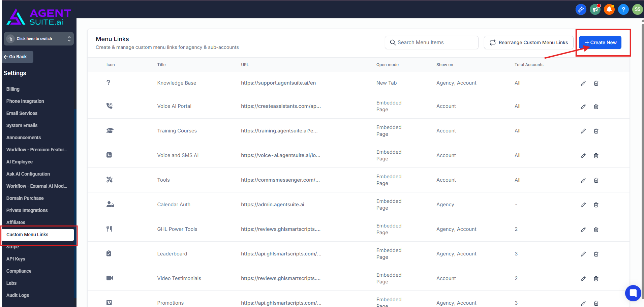644x307 pixels.
Task: Delete the Voice AI Portal link
Action: coord(596,106)
